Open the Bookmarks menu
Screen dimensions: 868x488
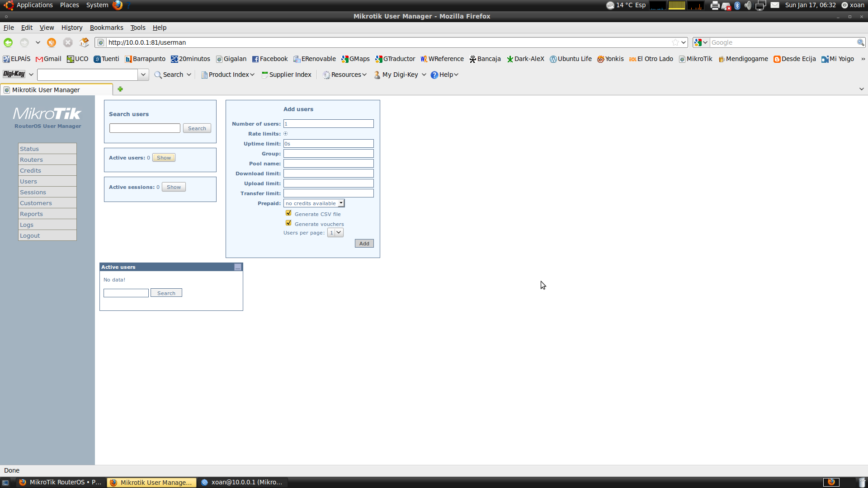tap(106, 28)
